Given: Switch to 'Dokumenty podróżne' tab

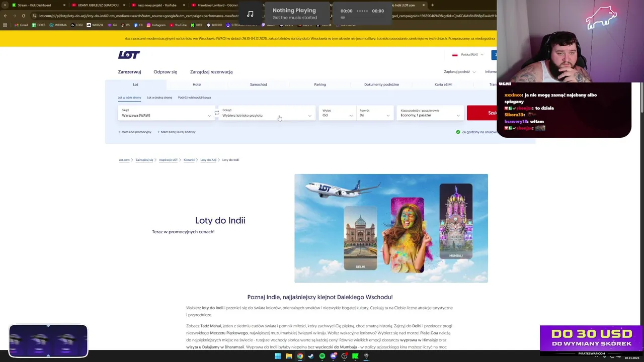Looking at the screenshot, I should [x=381, y=84].
